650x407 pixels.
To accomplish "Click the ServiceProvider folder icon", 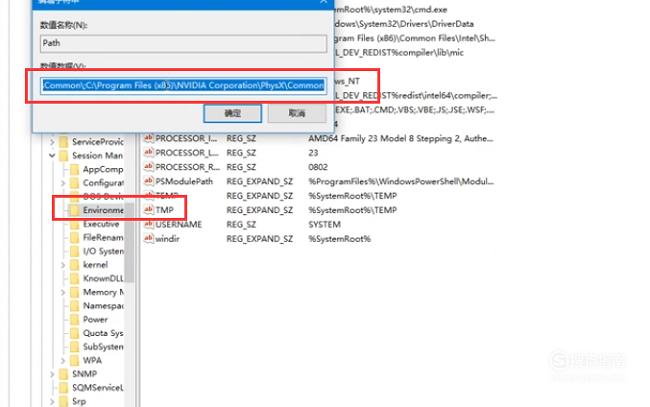I will pyautogui.click(x=64, y=142).
